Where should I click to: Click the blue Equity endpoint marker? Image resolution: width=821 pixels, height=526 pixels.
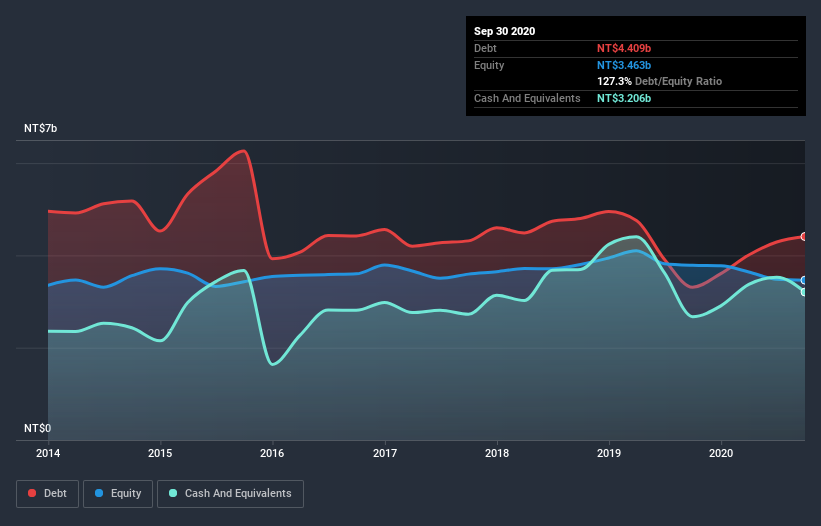point(804,281)
